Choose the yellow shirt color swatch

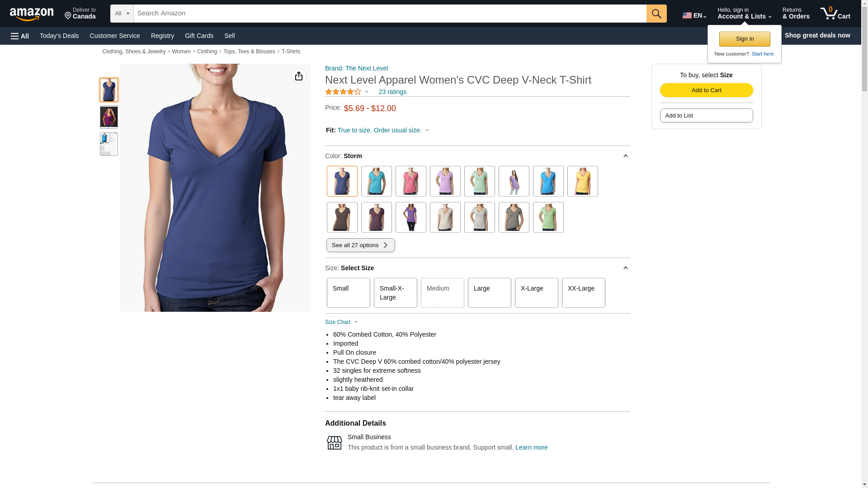click(x=582, y=181)
